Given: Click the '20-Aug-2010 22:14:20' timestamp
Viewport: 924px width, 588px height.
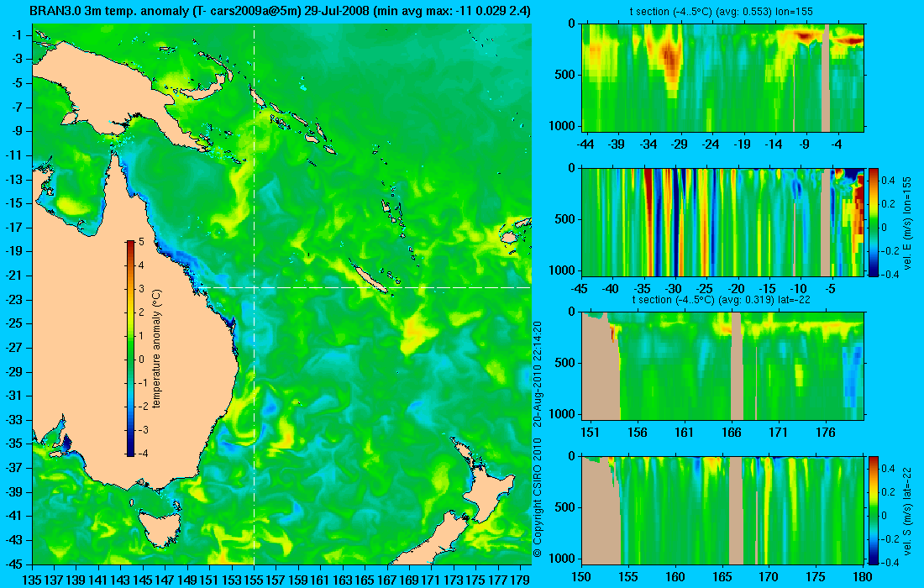Looking at the screenshot, I should pyautogui.click(x=537, y=373).
